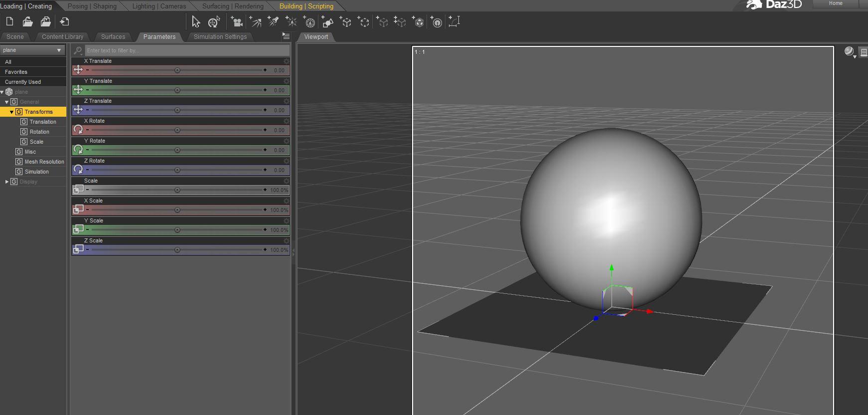868x415 pixels.
Task: Increase Z Translate with plus button
Action: click(265, 110)
